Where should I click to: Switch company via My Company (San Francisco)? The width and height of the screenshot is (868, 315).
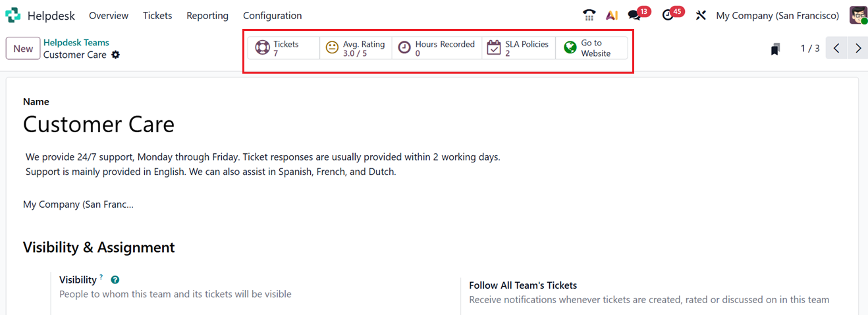tap(777, 15)
